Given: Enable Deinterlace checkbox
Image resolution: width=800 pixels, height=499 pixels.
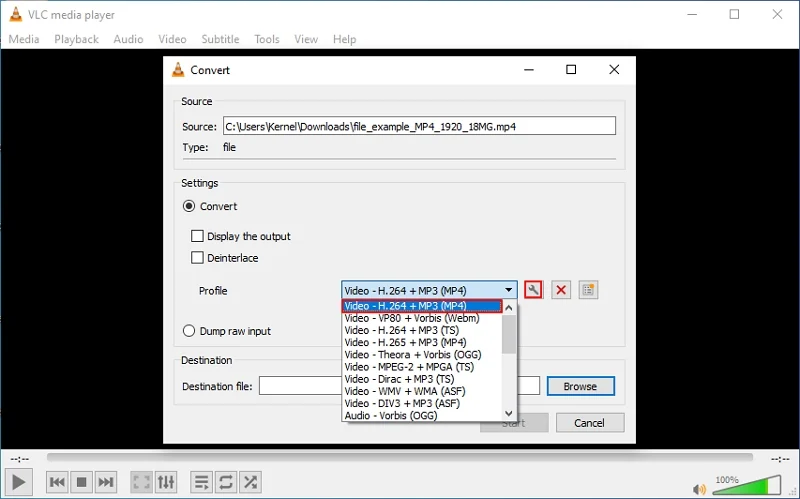Looking at the screenshot, I should pyautogui.click(x=197, y=258).
